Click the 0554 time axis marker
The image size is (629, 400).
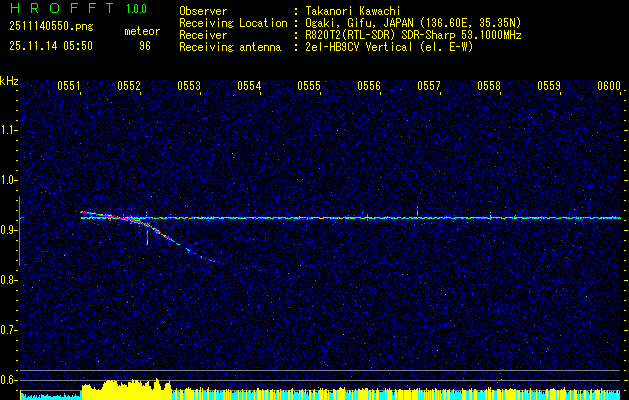click(x=249, y=86)
